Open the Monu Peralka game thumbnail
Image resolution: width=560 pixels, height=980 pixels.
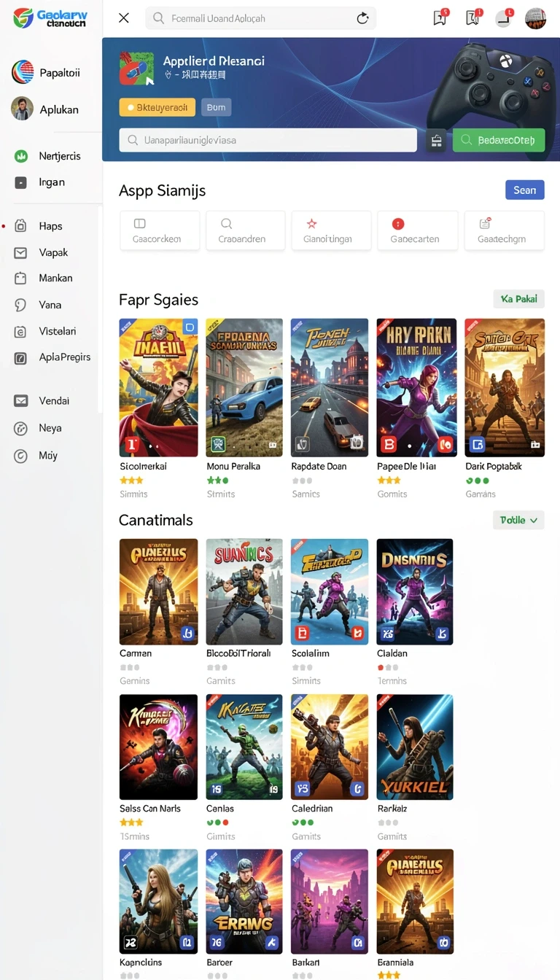point(244,387)
